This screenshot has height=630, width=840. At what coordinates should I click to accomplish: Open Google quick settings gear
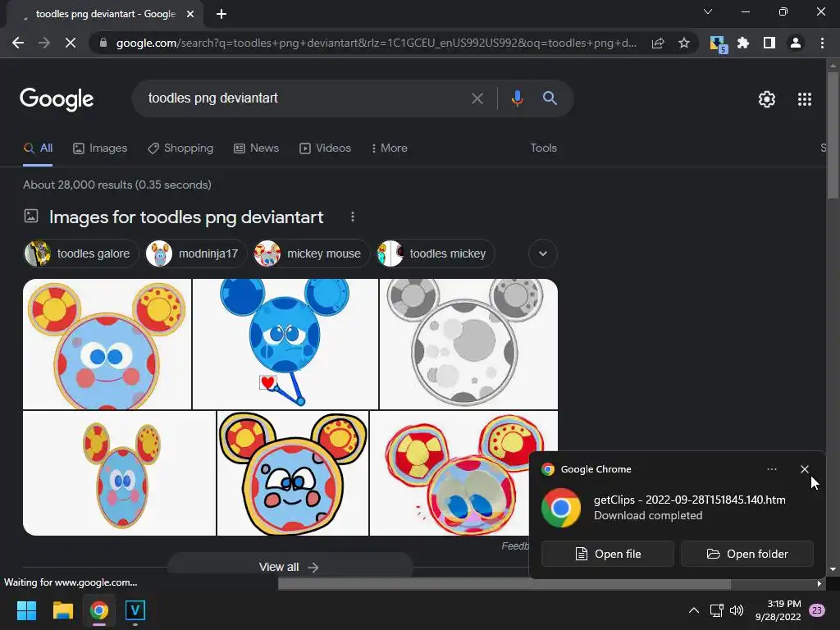click(767, 99)
